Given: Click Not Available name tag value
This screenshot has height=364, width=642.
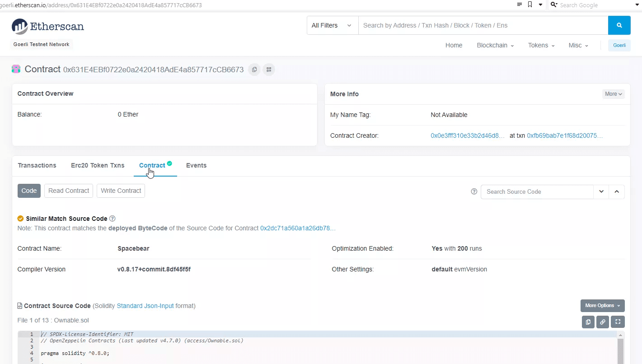Looking at the screenshot, I should tap(449, 115).
